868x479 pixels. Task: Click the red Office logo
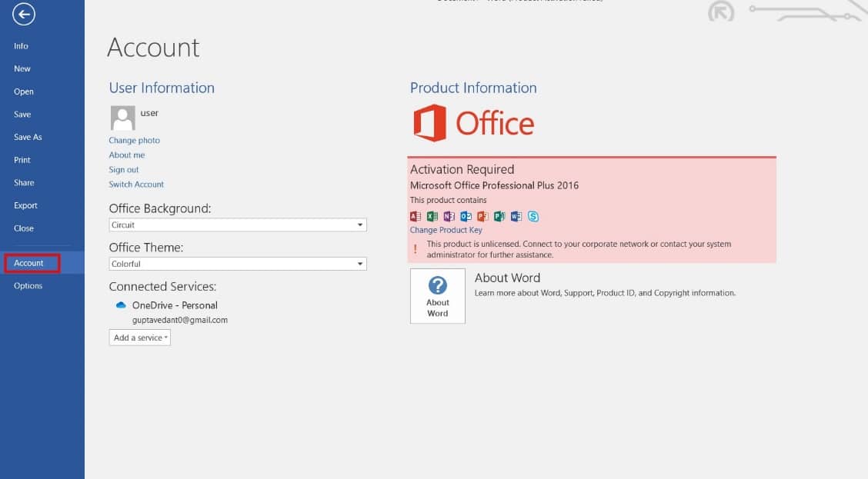coord(474,123)
